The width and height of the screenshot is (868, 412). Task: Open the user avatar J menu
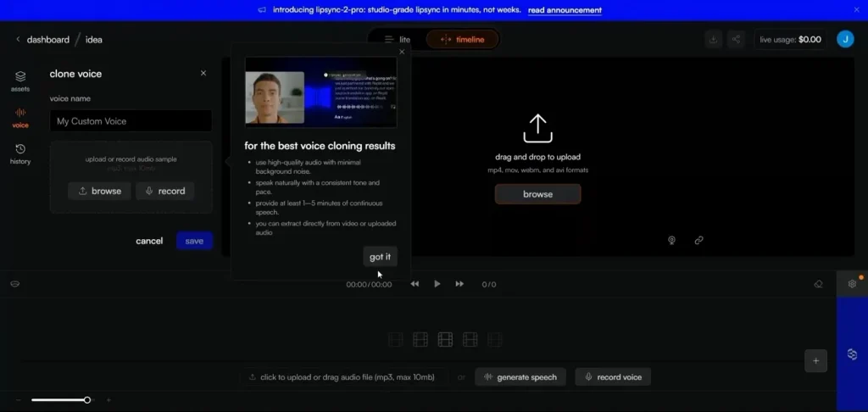tap(845, 39)
